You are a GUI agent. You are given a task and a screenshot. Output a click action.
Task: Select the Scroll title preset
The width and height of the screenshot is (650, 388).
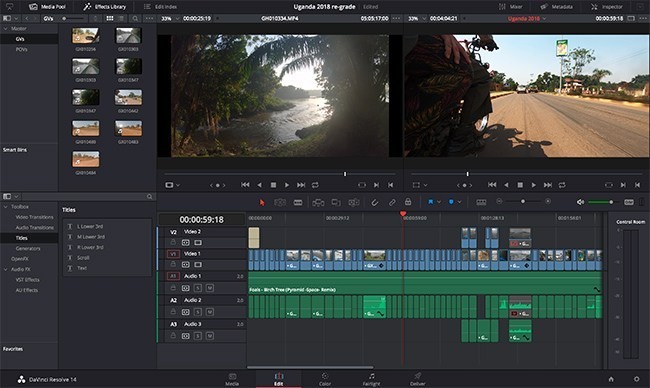tap(83, 257)
